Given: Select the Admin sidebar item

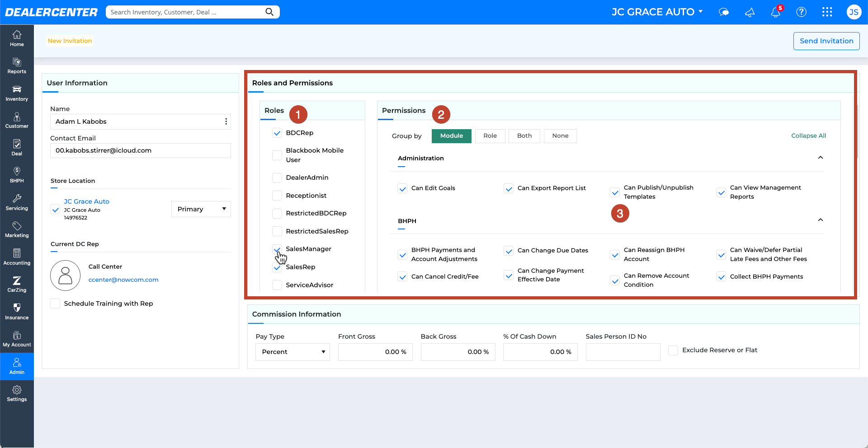Looking at the screenshot, I should tap(17, 366).
